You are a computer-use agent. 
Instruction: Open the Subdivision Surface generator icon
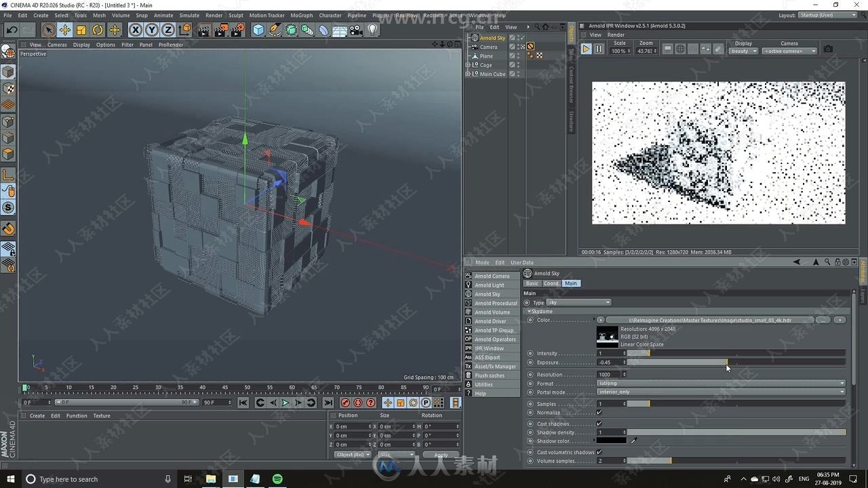[x=292, y=30]
